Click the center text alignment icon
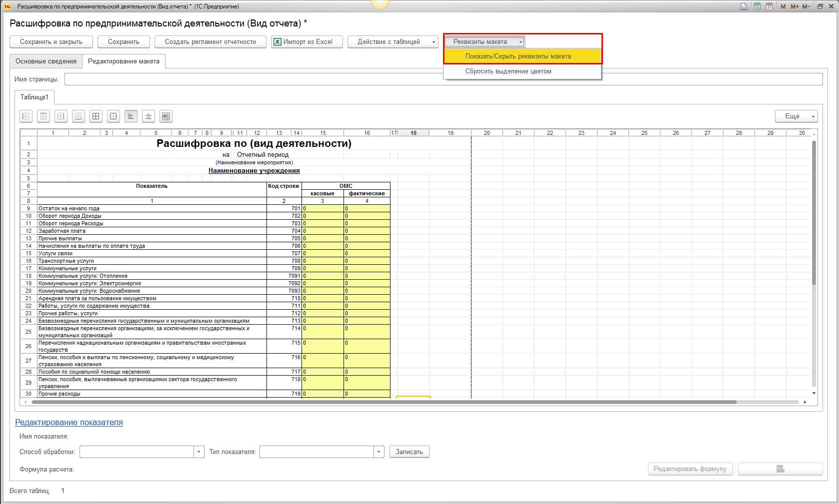Viewport: 839px width, 504px height. click(148, 116)
